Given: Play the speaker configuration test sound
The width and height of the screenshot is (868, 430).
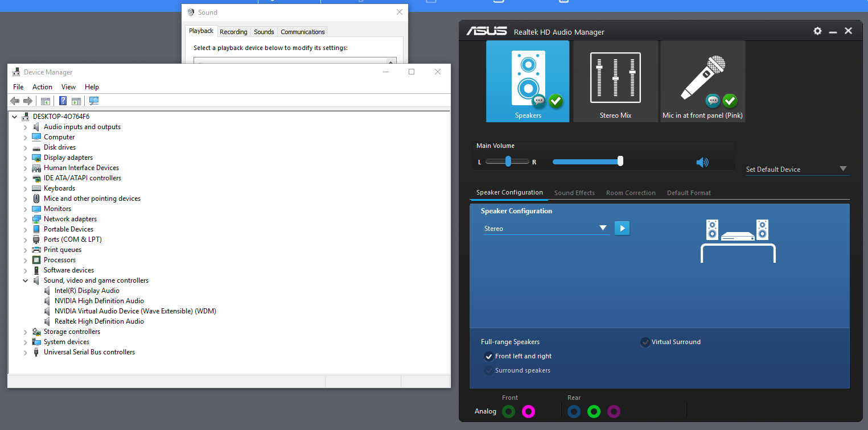Looking at the screenshot, I should click(x=622, y=228).
